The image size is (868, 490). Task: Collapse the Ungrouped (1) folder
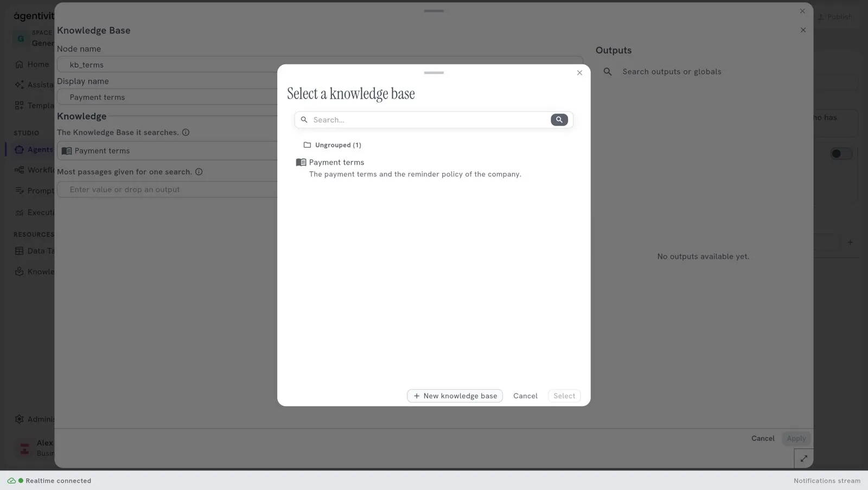coord(332,145)
